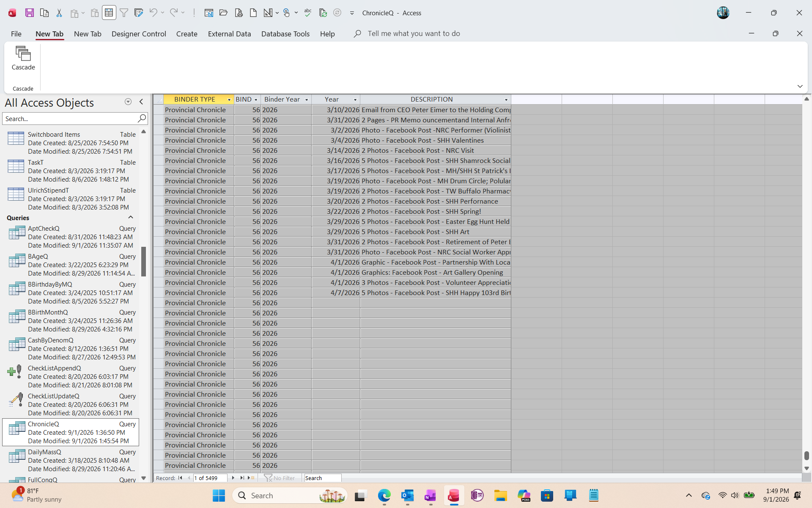
Task: Click the Cascade windows icon
Action: [23, 58]
